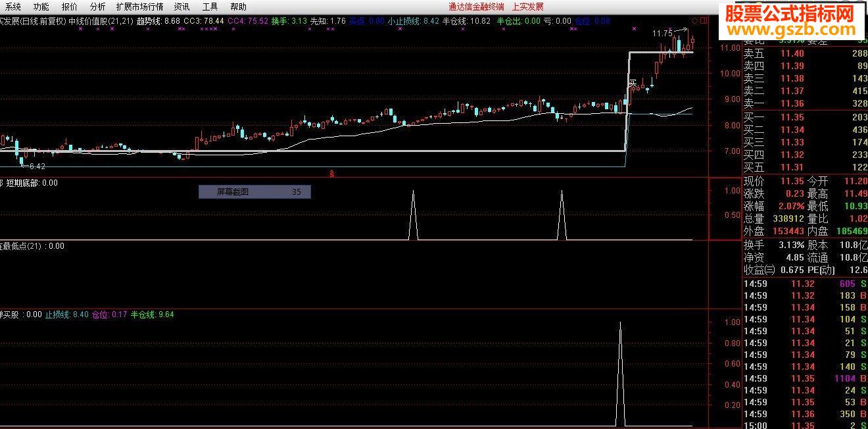The image size is (868, 429).
Task: Click the 买三 11.33 order row
Action: (806, 142)
